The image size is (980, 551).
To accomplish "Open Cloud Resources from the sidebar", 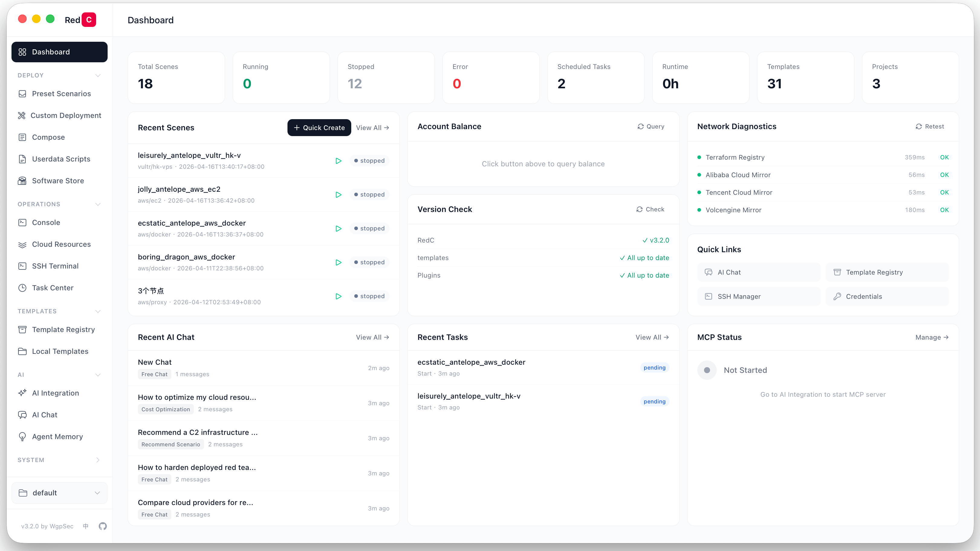I will click(61, 244).
